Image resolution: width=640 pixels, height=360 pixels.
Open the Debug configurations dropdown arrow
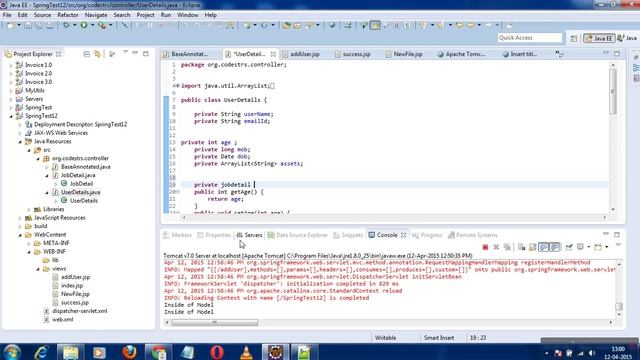pos(74,25)
